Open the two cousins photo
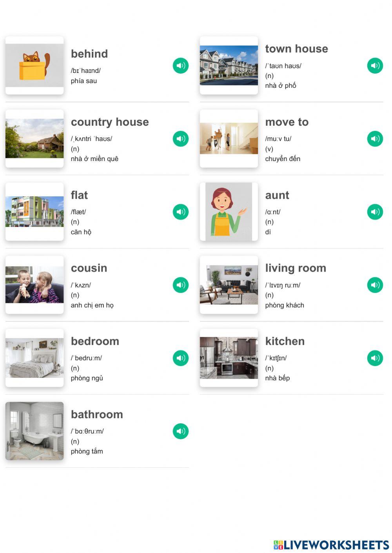The image size is (392, 553). (34, 285)
